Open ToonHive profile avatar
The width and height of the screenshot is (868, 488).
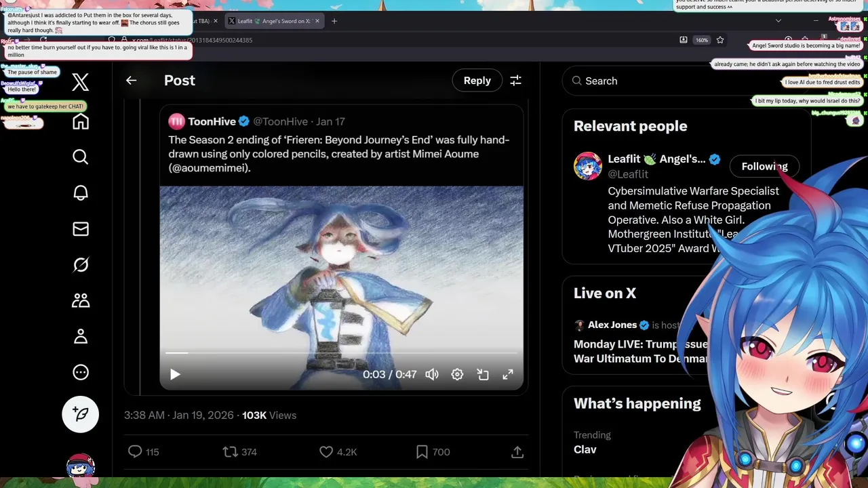(x=176, y=121)
